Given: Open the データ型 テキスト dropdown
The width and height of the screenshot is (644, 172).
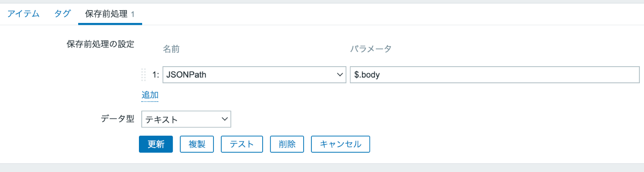Looking at the screenshot, I should 186,119.
